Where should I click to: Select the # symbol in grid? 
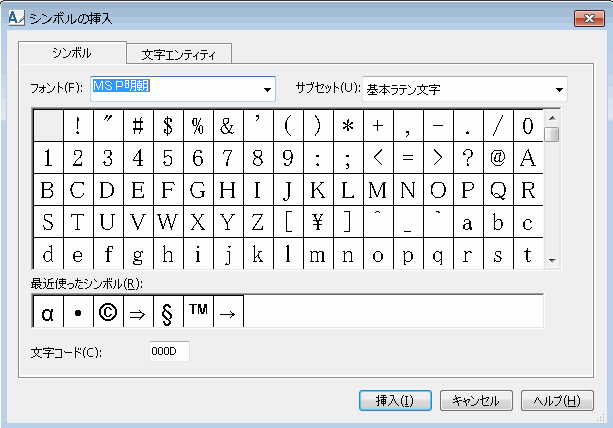tap(138, 125)
